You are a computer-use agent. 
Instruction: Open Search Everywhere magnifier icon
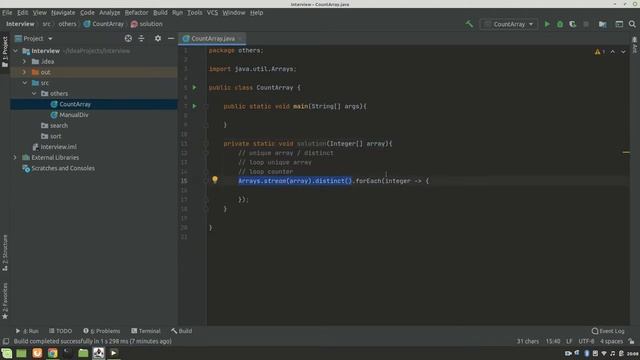[632, 24]
